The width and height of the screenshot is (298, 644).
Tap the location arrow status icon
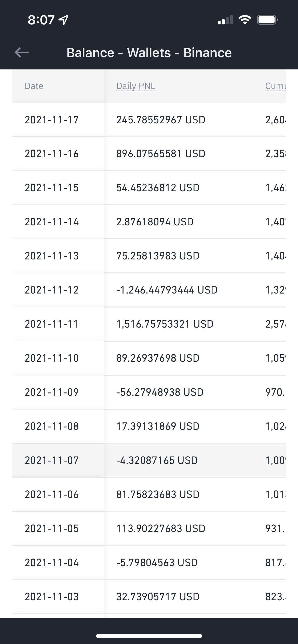pos(63,20)
